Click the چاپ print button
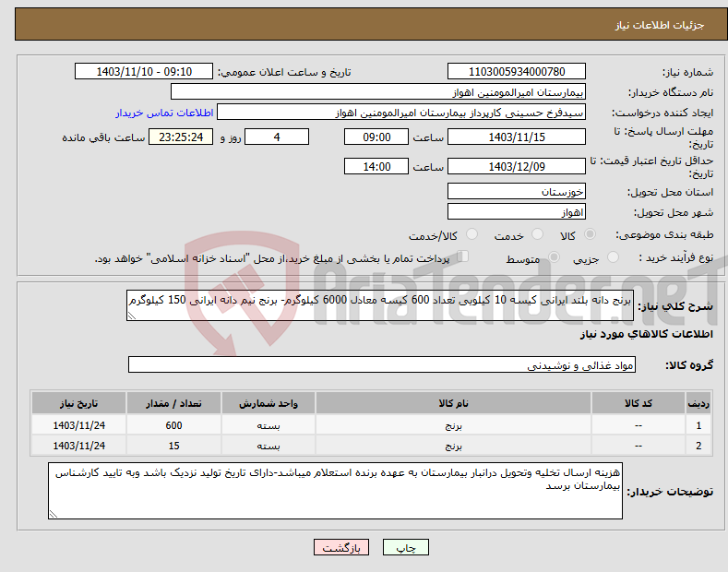 coord(406,548)
